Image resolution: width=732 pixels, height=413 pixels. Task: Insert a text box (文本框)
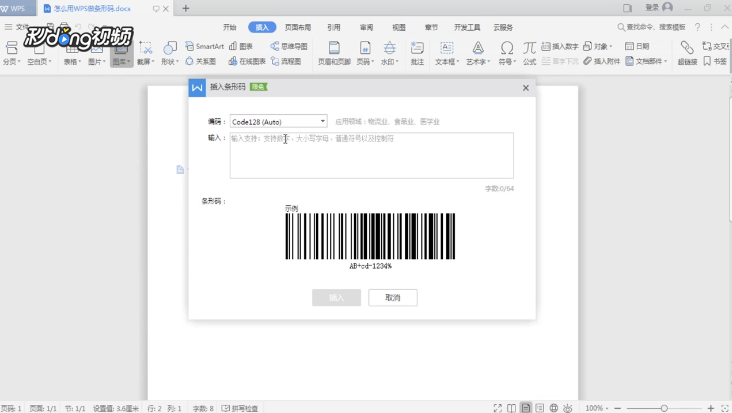point(447,52)
